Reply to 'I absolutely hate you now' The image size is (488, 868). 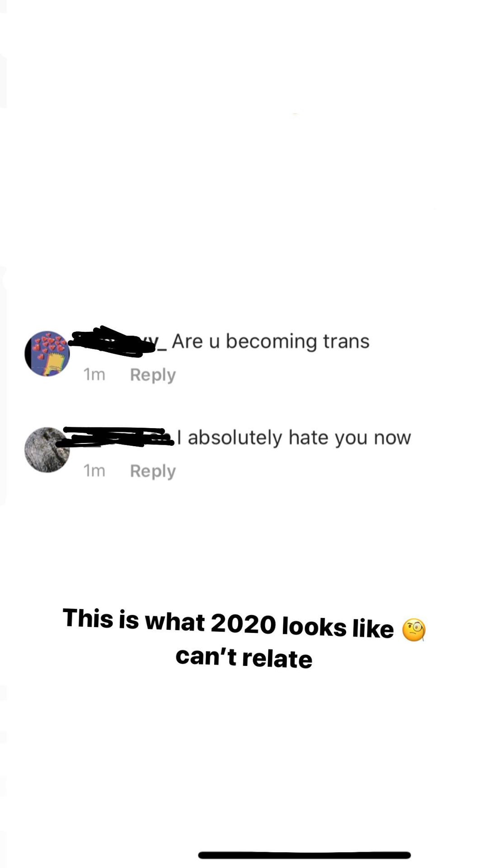tap(153, 472)
